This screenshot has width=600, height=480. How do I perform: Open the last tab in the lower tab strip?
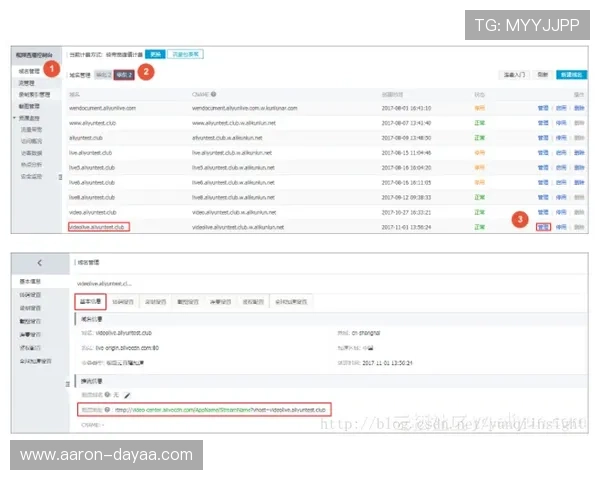click(x=291, y=302)
